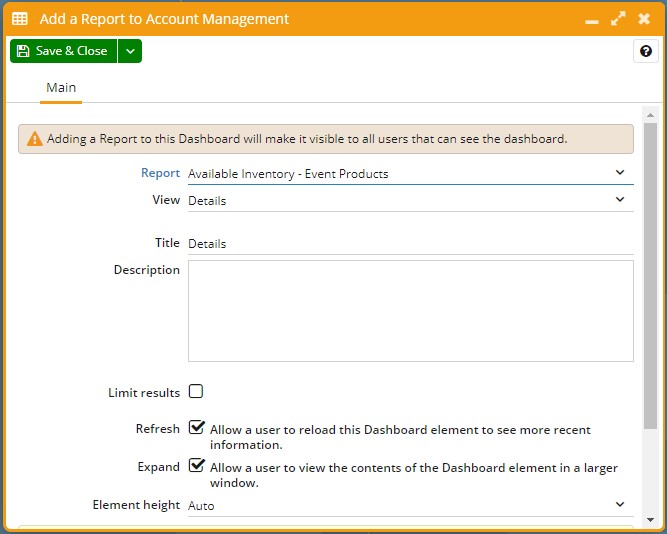Click into the Title input field
667x534 pixels.
[x=410, y=243]
